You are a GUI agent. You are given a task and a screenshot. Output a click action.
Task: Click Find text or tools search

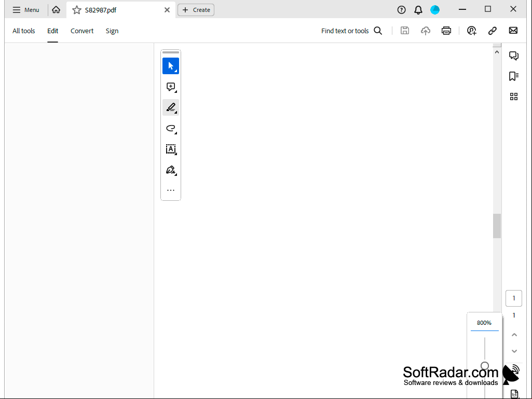click(x=345, y=31)
